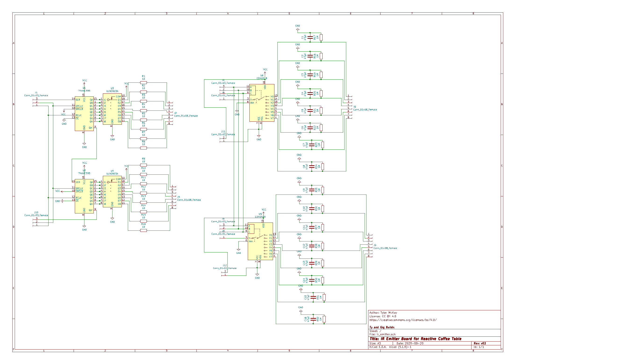Image resolution: width=622 pixels, height=364 pixels.
Task: Click the R1 reference label
Action: click(x=144, y=76)
